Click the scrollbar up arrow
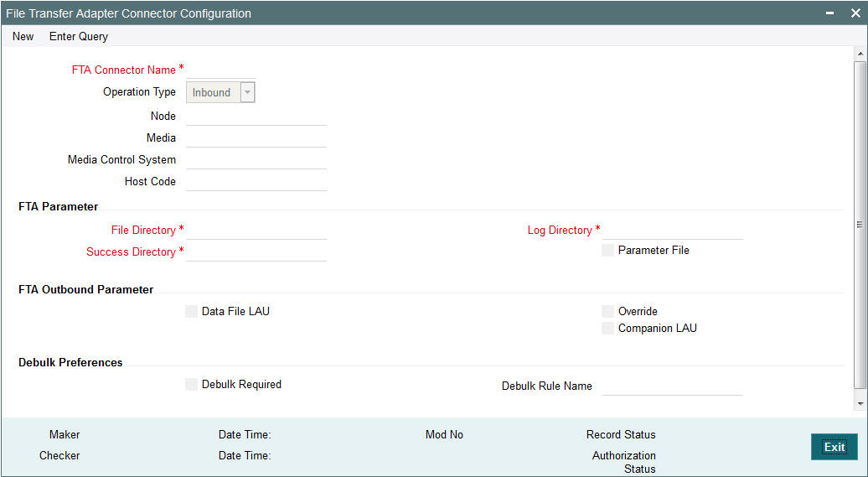 click(x=860, y=54)
